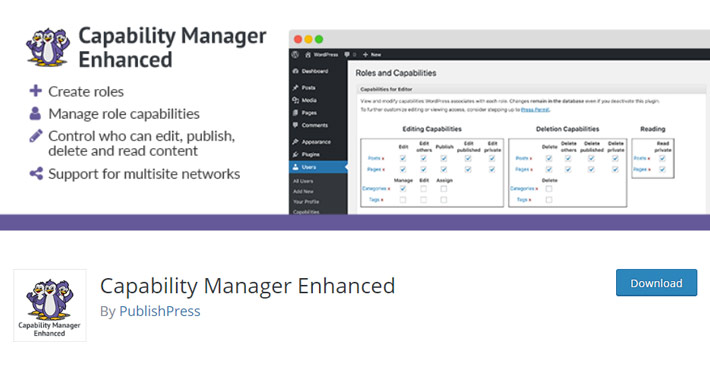Open the PublishPress author link
Screen dimensions: 710x378
pyautogui.click(x=159, y=311)
